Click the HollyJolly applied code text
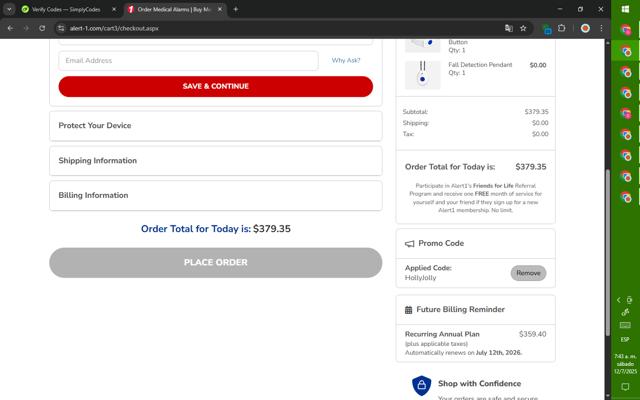The image size is (640, 400). (420, 278)
